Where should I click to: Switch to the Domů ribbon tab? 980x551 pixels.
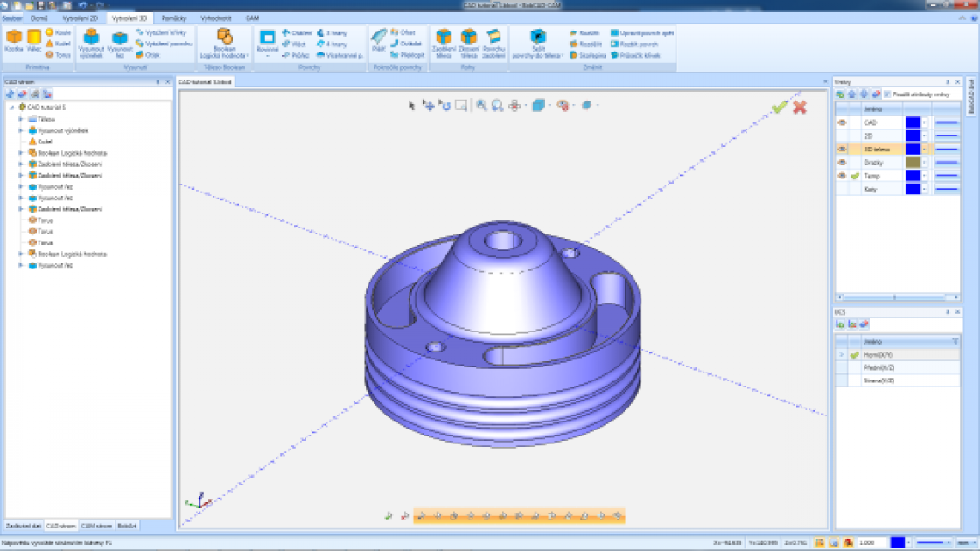click(x=38, y=18)
